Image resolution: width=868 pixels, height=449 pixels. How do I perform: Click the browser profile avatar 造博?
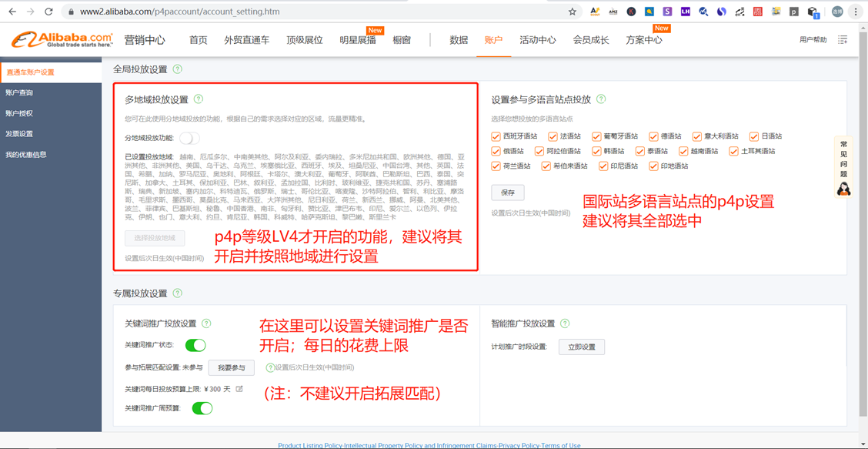838,12
